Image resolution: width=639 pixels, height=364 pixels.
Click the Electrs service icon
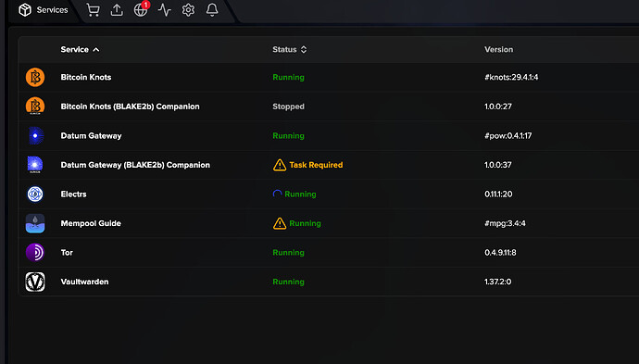(x=35, y=194)
